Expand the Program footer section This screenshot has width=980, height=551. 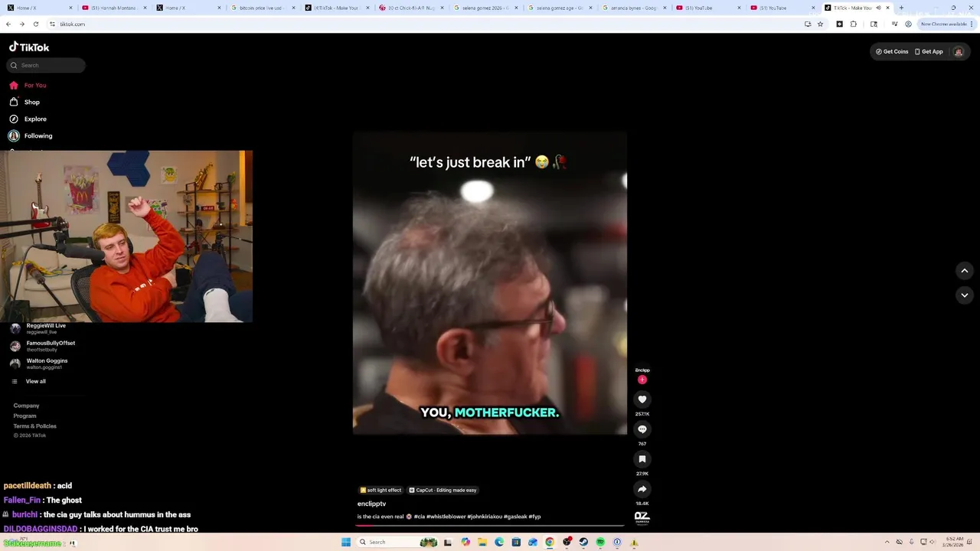coord(24,416)
